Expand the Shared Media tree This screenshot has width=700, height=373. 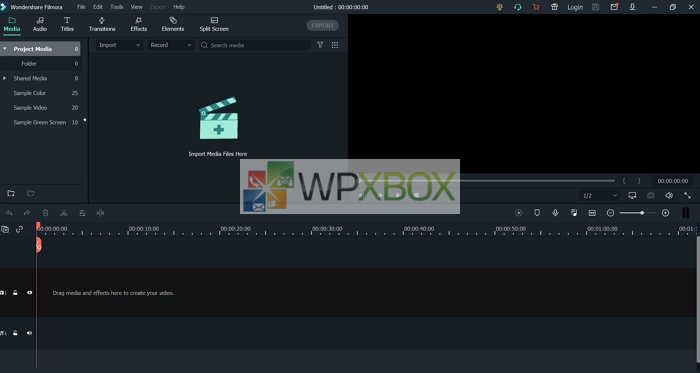[4, 78]
